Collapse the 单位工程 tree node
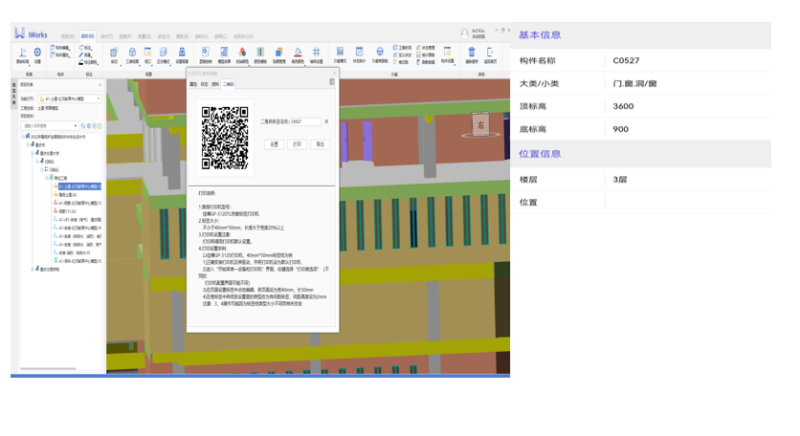 coord(46,178)
